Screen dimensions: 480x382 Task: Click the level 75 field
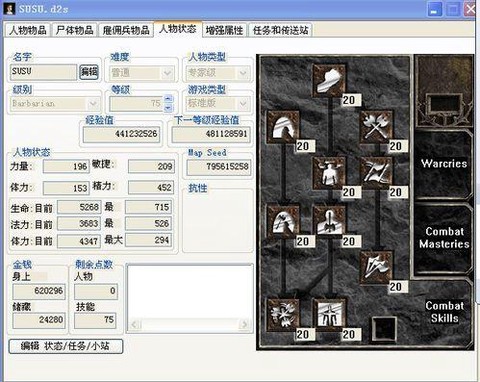pyautogui.click(x=137, y=104)
